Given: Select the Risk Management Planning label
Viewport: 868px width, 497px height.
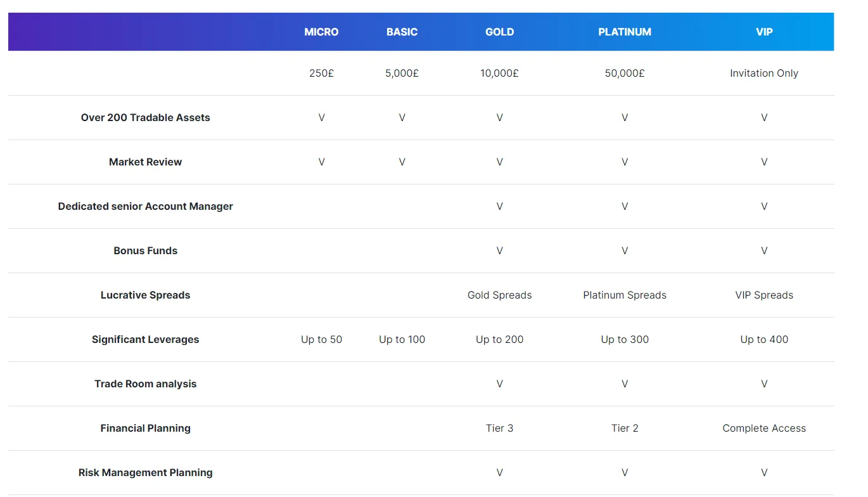Looking at the screenshot, I should (x=145, y=472).
